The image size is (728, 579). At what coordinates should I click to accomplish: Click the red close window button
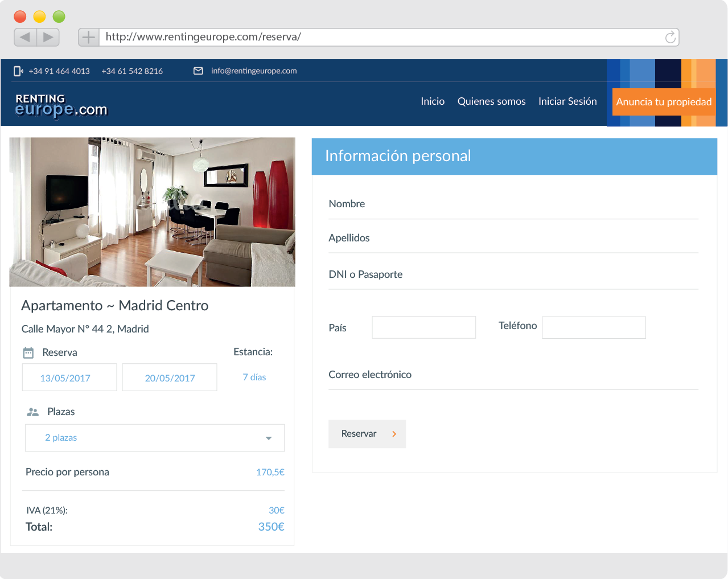click(x=20, y=17)
